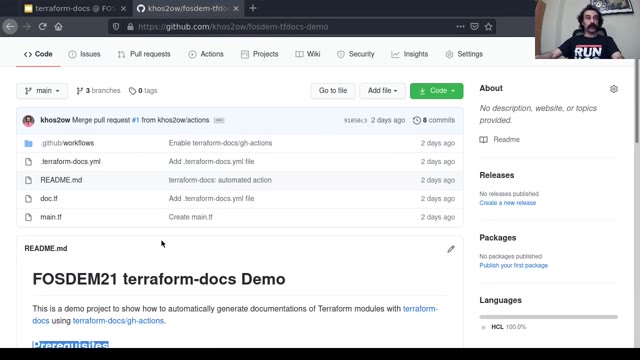Open page actions three-dots menu
This screenshot has height=360, width=640.
click(460, 27)
